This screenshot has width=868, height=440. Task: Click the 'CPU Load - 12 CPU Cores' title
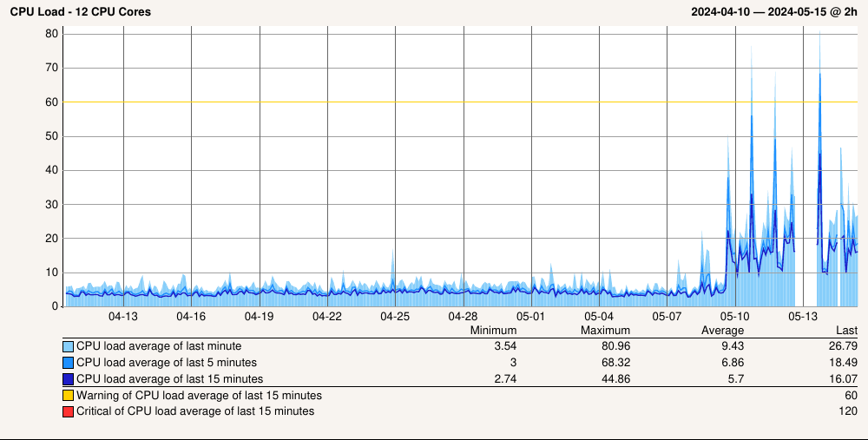(80, 12)
